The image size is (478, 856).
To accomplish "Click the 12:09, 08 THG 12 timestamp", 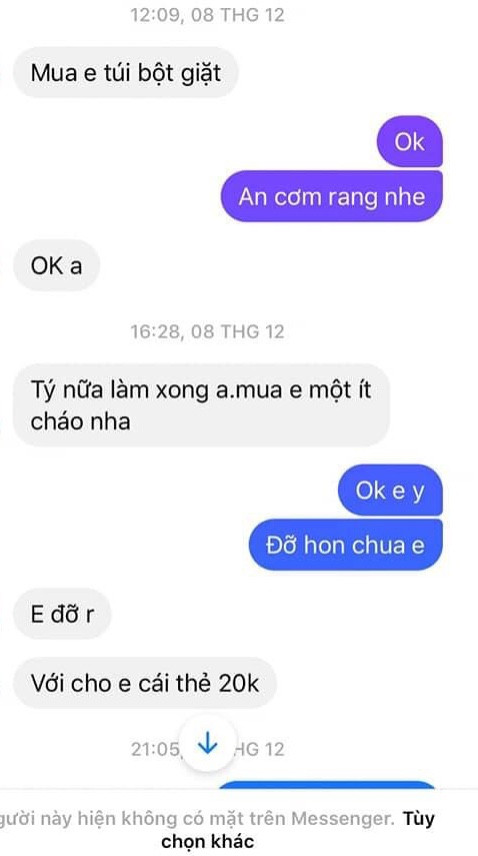I will point(207,15).
